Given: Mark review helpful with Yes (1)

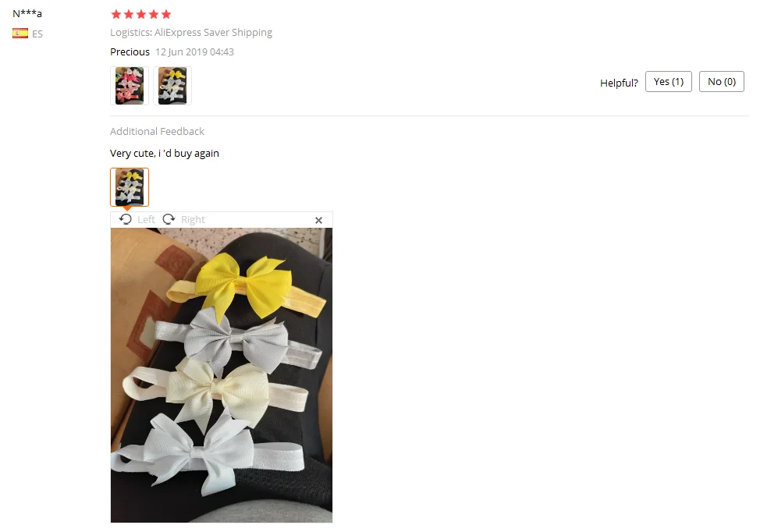Looking at the screenshot, I should click(x=669, y=81).
